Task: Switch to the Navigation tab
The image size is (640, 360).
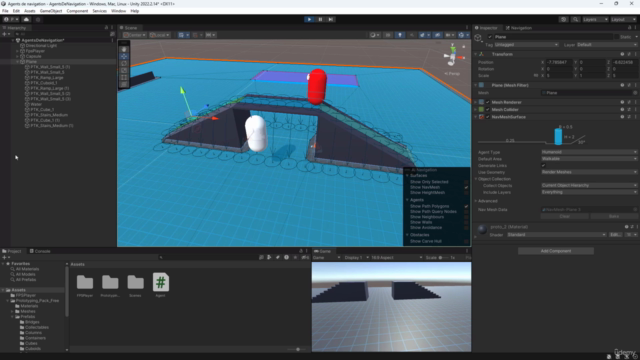Action: [519, 28]
